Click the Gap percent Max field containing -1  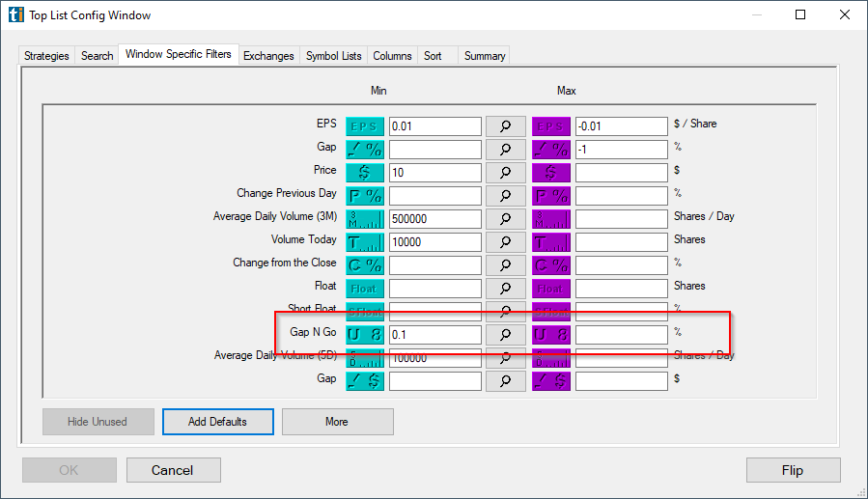tap(621, 150)
